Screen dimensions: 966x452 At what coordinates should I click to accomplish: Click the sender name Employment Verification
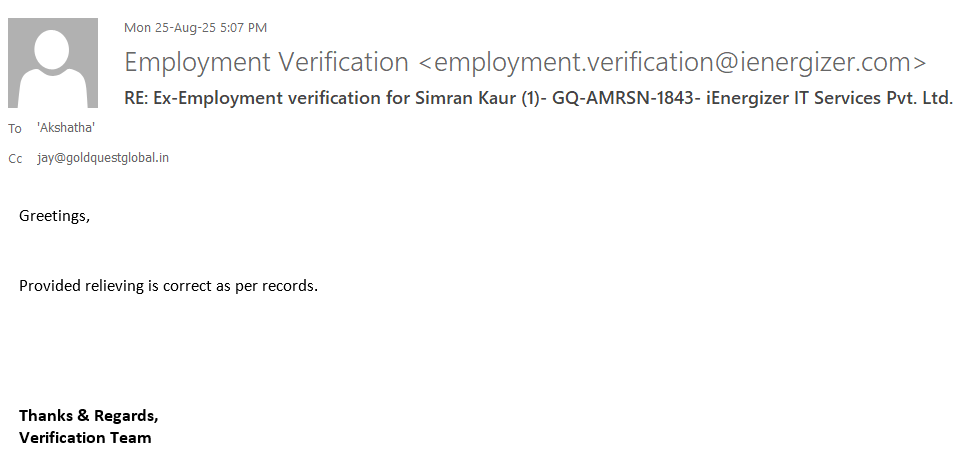click(x=266, y=62)
